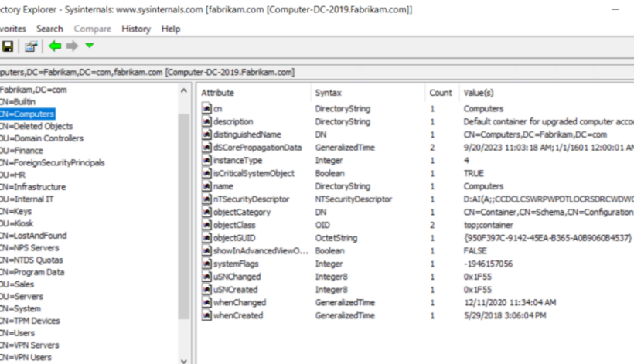Click the icon beside the nTSecurityDescriptor attribute
Viewport: 634px width, 364px height.
pos(206,199)
